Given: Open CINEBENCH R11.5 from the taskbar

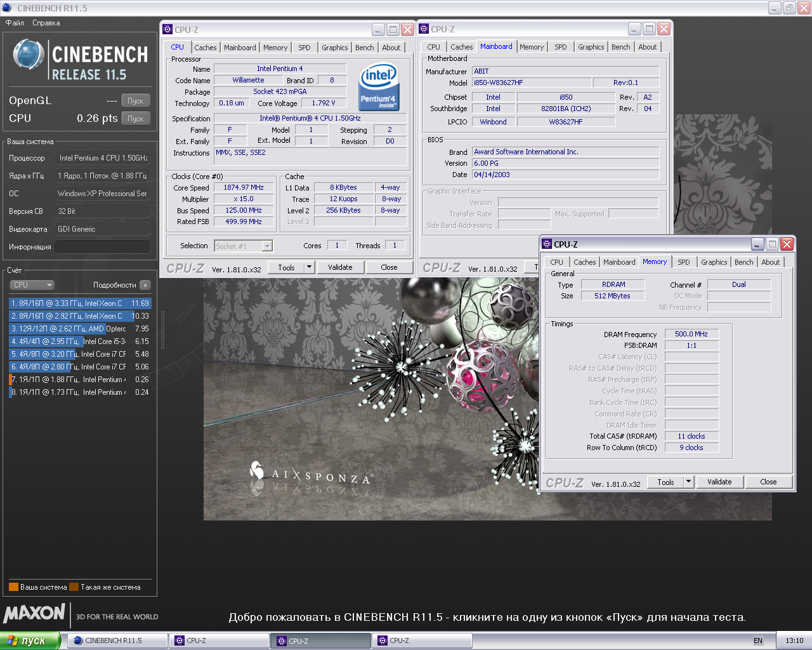Looking at the screenshot, I should [117, 640].
